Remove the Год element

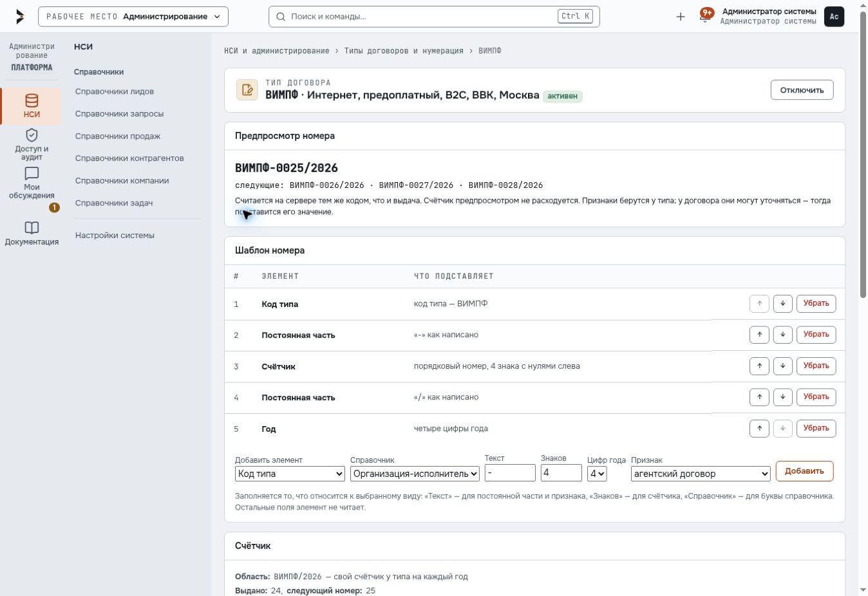coord(816,428)
